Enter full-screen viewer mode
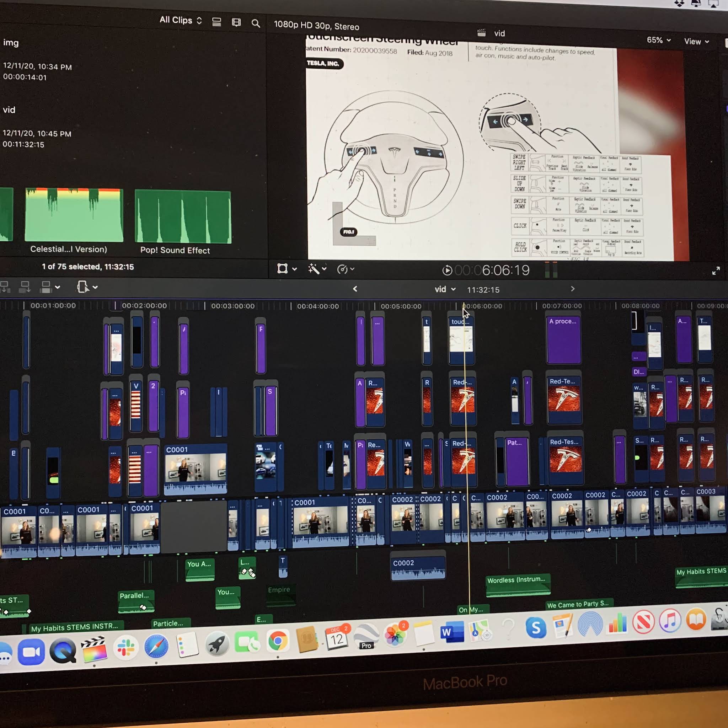The height and width of the screenshot is (728, 728). click(716, 271)
